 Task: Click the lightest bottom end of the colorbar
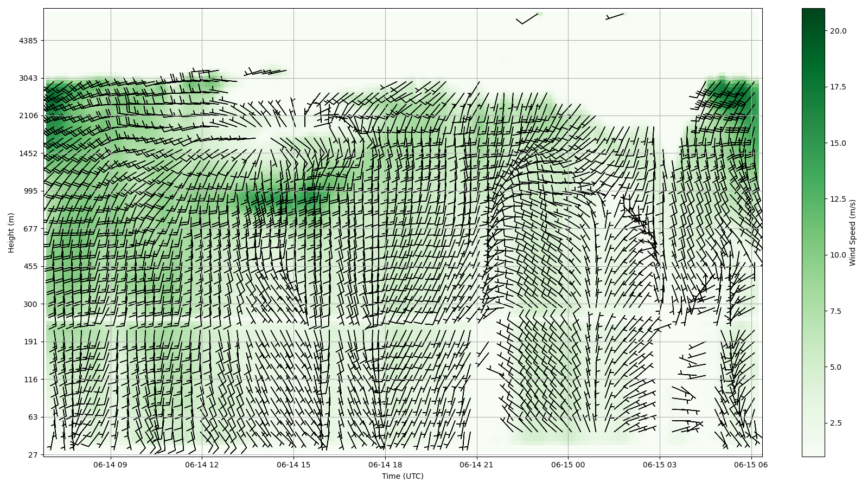(x=813, y=454)
